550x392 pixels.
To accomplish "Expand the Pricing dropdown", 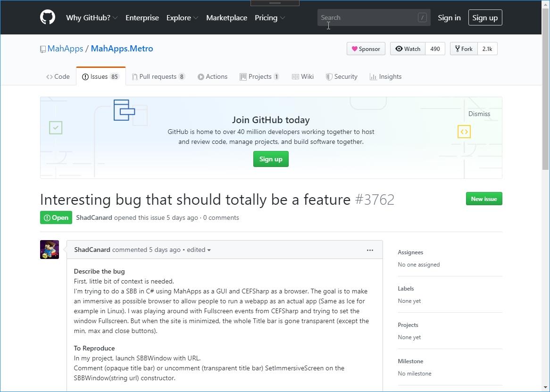I will point(270,17).
